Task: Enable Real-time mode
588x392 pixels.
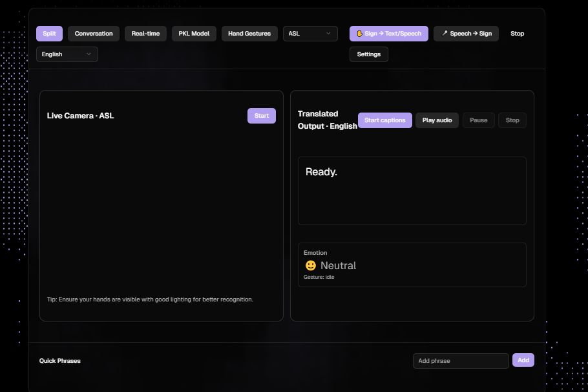Action: (x=145, y=34)
